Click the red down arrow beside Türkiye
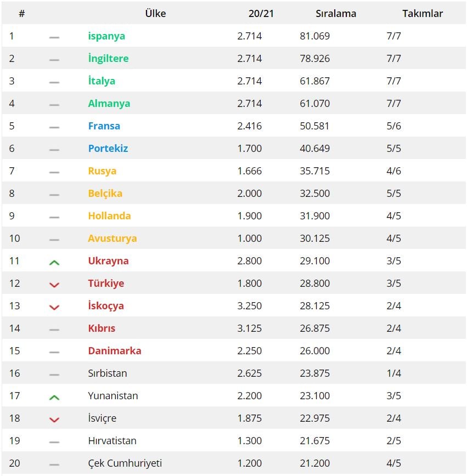 tap(54, 285)
